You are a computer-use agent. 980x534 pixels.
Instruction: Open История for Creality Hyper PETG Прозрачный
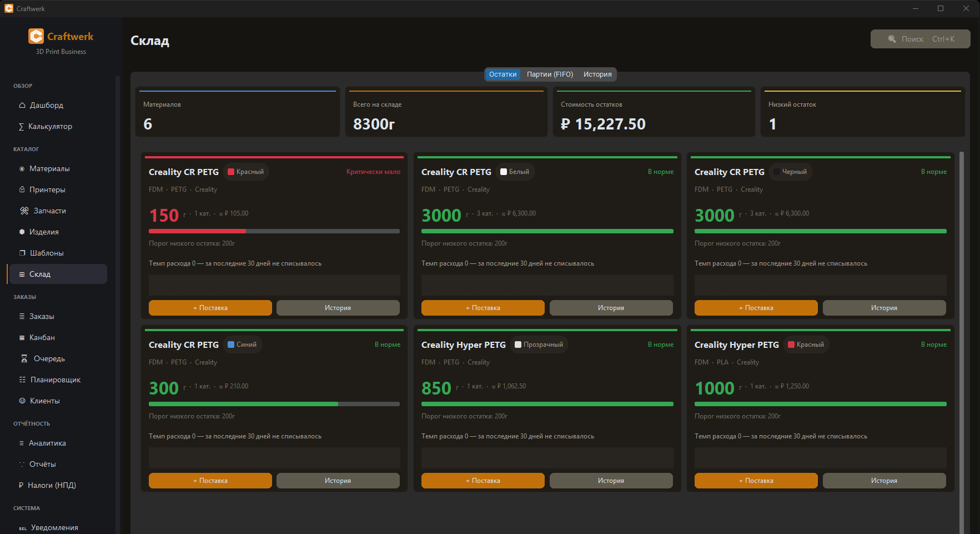611,481
